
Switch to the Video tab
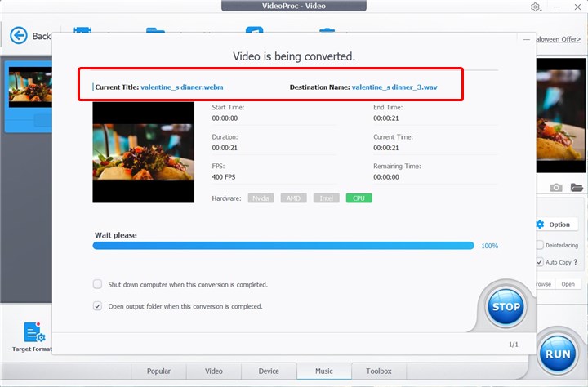(214, 371)
